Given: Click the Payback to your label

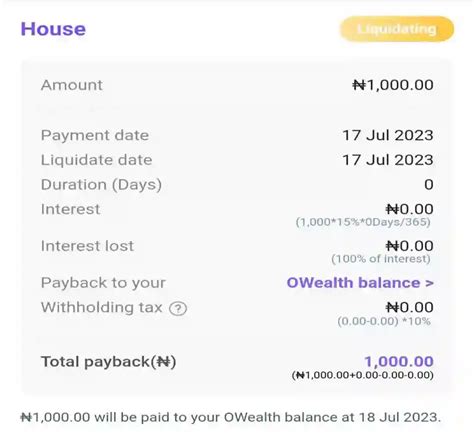Looking at the screenshot, I should click(103, 283).
